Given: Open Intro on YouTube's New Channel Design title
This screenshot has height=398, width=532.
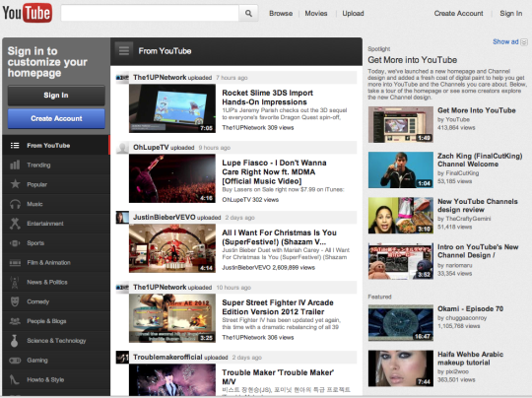Looking at the screenshot, I should [478, 251].
